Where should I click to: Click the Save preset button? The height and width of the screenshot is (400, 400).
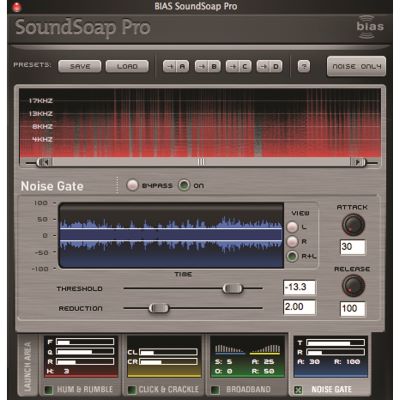point(80,66)
